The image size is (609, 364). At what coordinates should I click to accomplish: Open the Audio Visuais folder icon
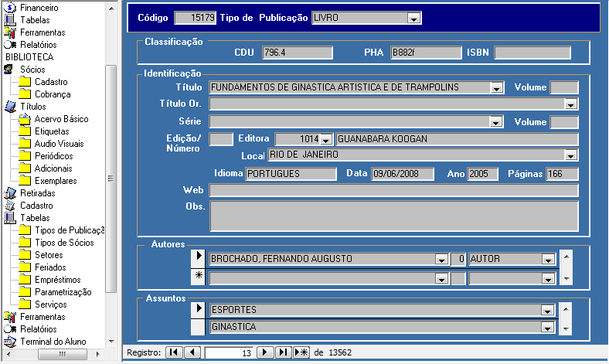click(25, 144)
